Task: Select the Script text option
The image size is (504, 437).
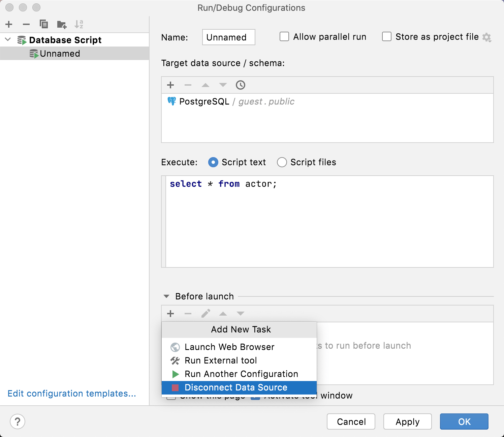Action: coord(213,162)
